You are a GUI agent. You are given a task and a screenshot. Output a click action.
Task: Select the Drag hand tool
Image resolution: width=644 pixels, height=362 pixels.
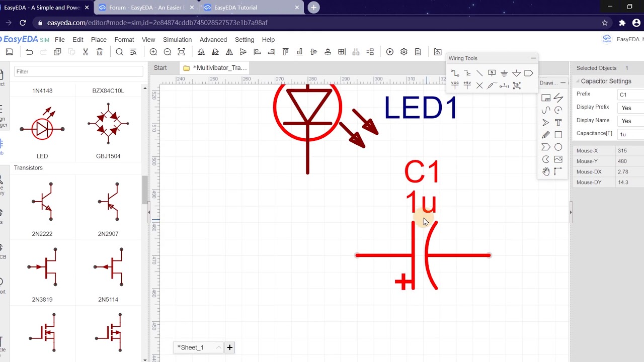click(x=546, y=172)
